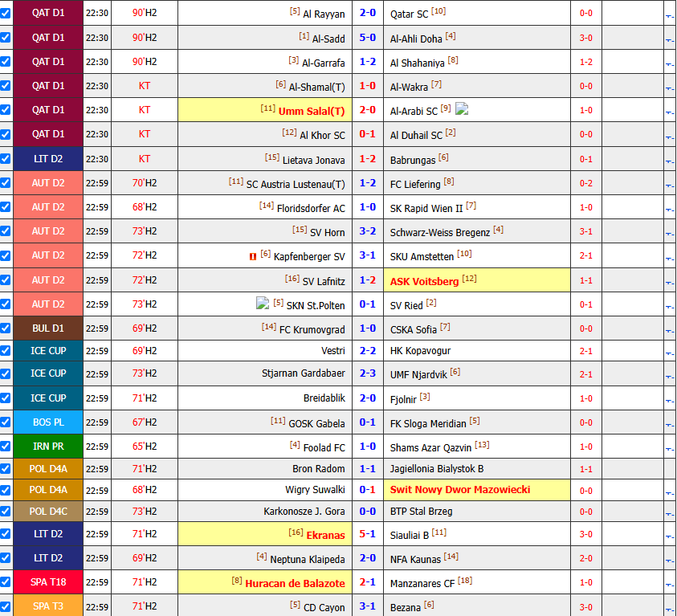Click the highlighted Umm Salal(T) team name
This screenshot has height=616, width=677.
312,112
